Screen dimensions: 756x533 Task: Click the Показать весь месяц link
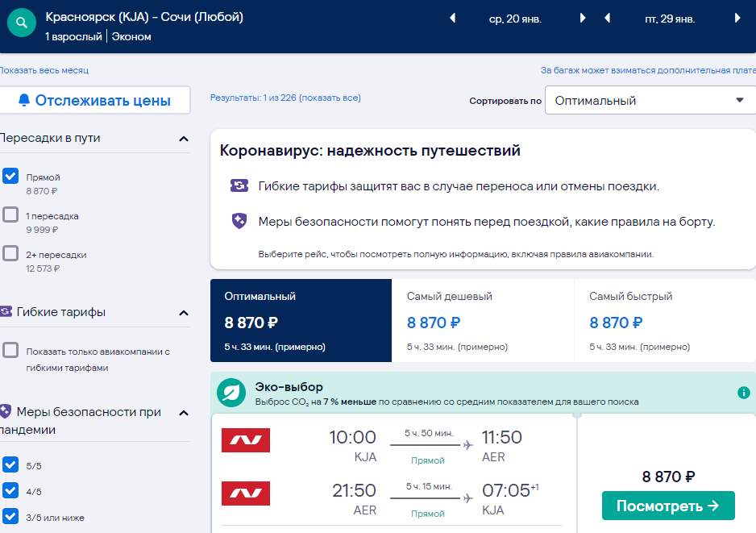point(44,70)
